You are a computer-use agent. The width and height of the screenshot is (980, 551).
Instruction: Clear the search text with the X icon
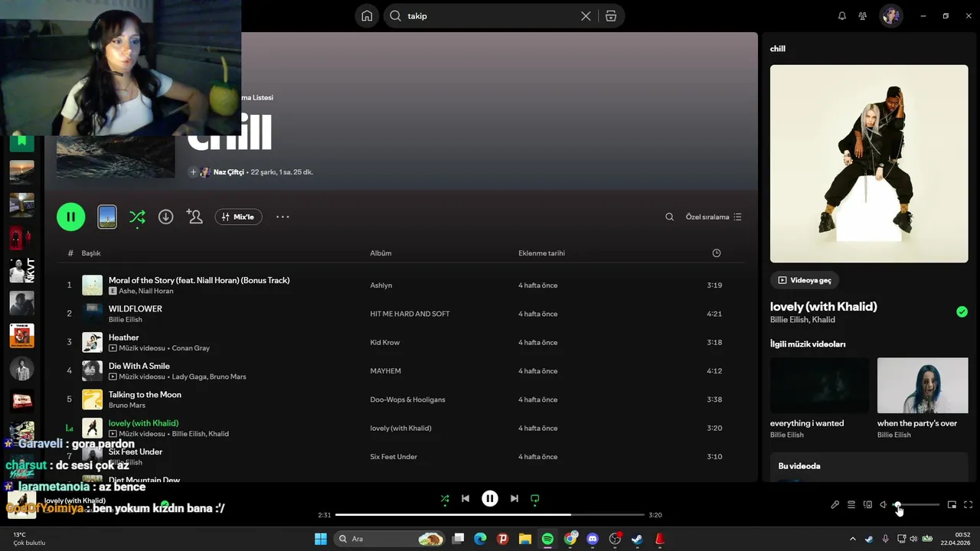(586, 16)
